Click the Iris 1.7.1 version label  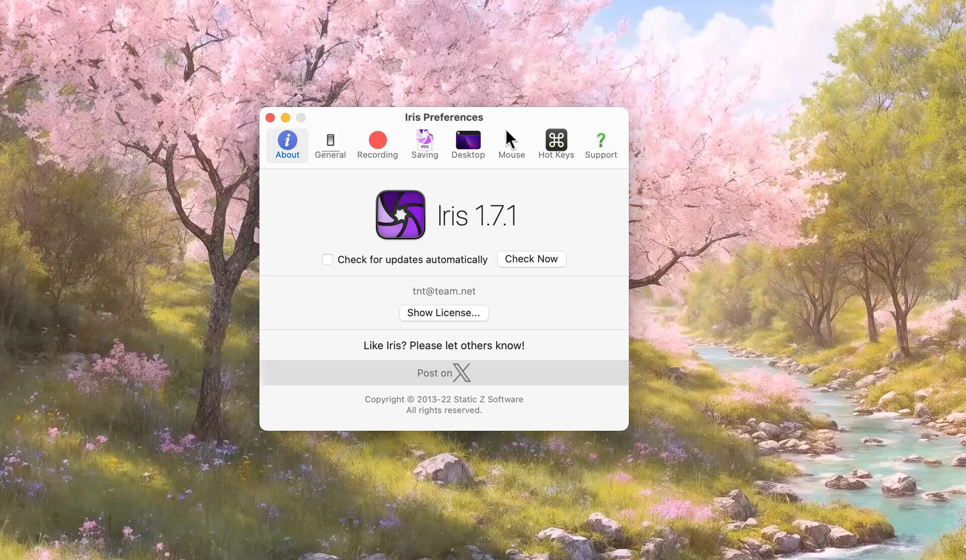tap(475, 215)
